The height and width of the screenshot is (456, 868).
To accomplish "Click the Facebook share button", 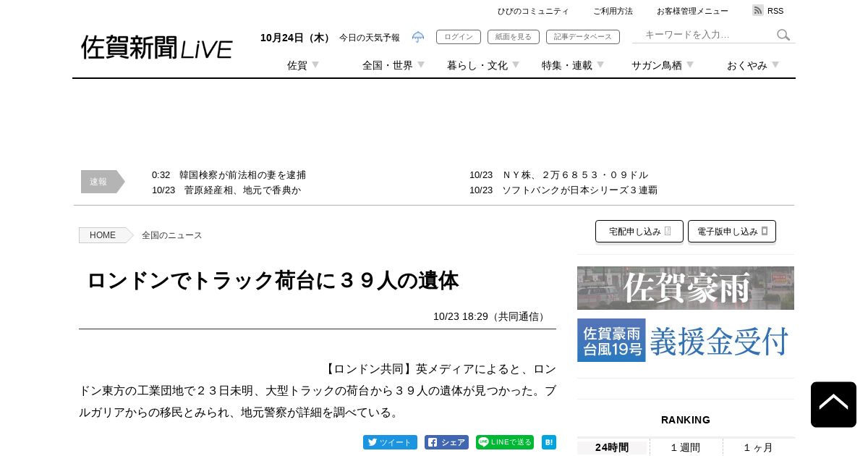I will [446, 442].
